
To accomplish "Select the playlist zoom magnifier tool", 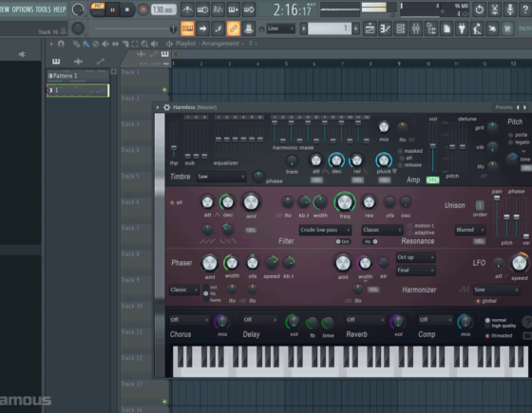I will 144,44.
